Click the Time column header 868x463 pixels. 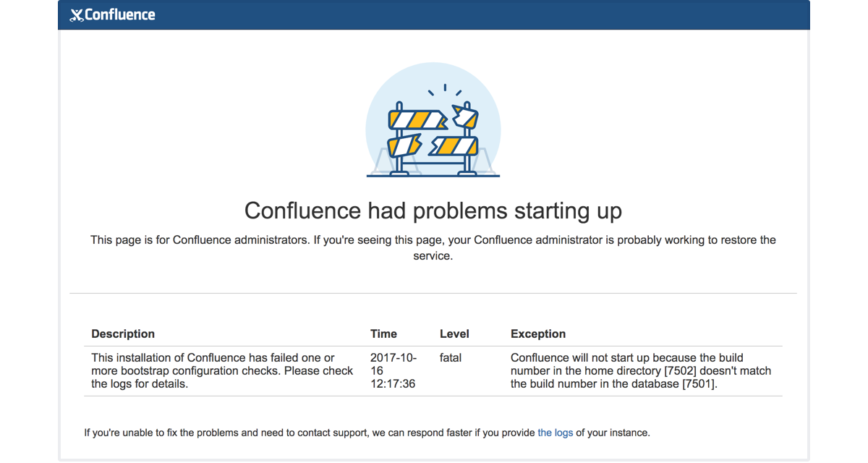click(383, 334)
